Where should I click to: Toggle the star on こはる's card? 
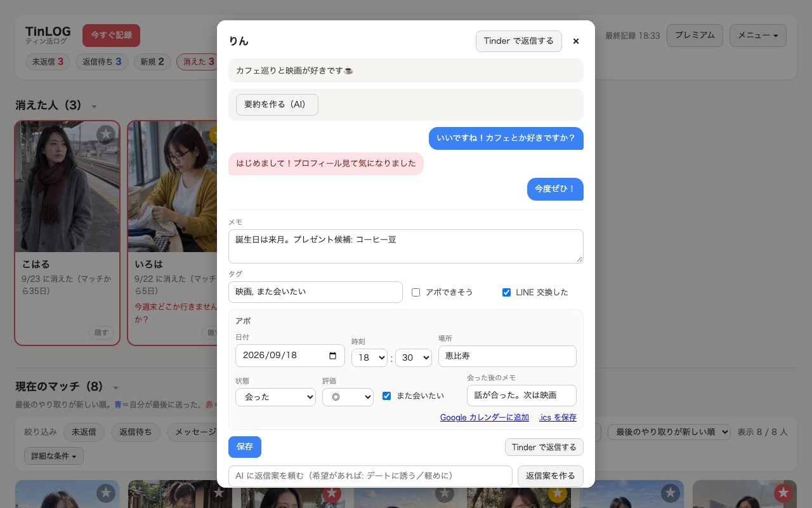point(107,134)
